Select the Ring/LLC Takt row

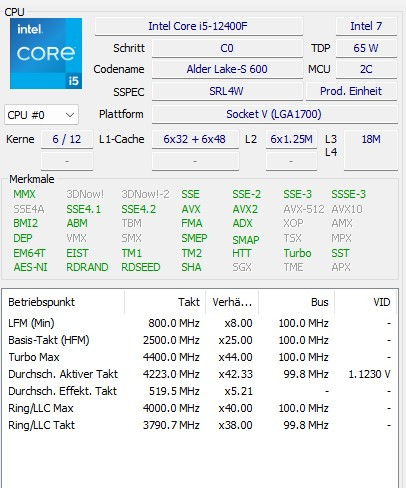tap(199, 425)
